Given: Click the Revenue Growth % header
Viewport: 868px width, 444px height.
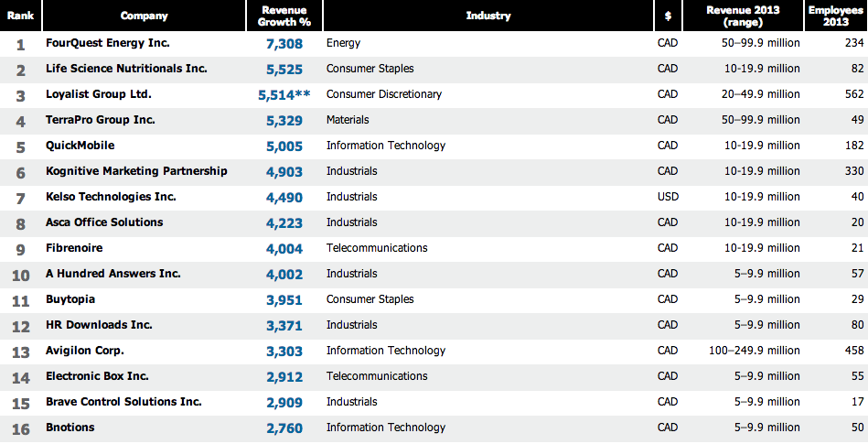Looking at the screenshot, I should click(284, 16).
